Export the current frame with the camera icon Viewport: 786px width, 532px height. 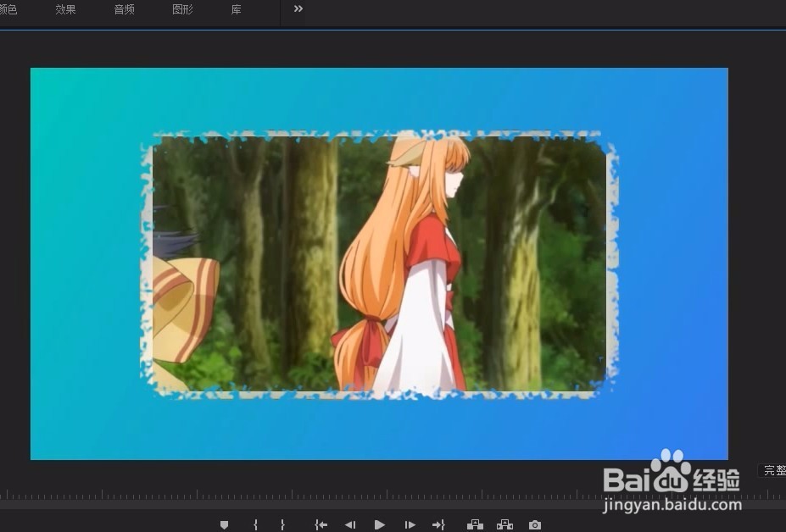pyautogui.click(x=534, y=524)
